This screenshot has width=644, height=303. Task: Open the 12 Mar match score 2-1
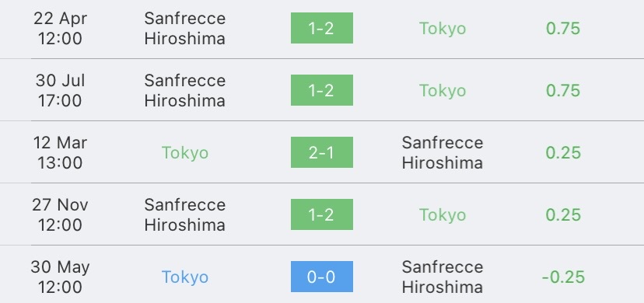tap(321, 152)
